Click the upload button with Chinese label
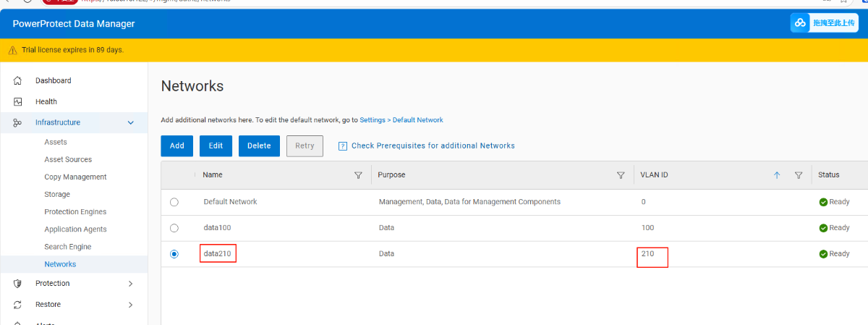This screenshot has height=325, width=868. coord(825,23)
